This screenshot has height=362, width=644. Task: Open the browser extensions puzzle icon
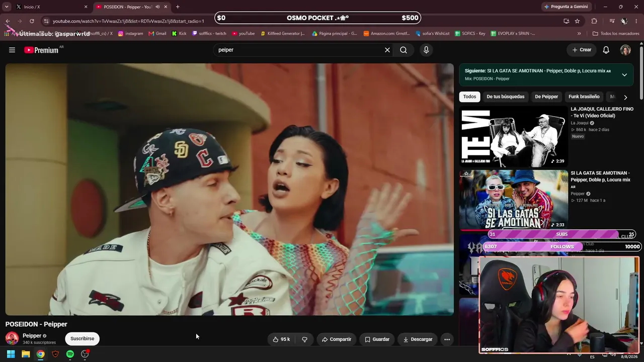594,21
